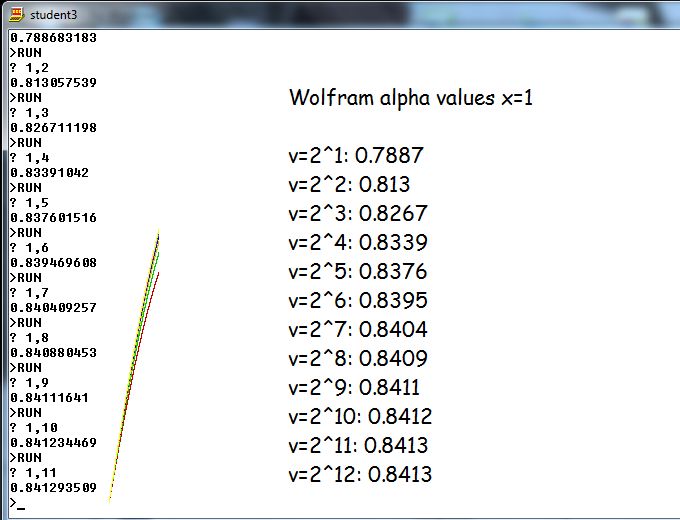Click the 'v=2^1: 0.7887' line
Image resolution: width=680 pixels, height=520 pixels.
[x=356, y=156]
